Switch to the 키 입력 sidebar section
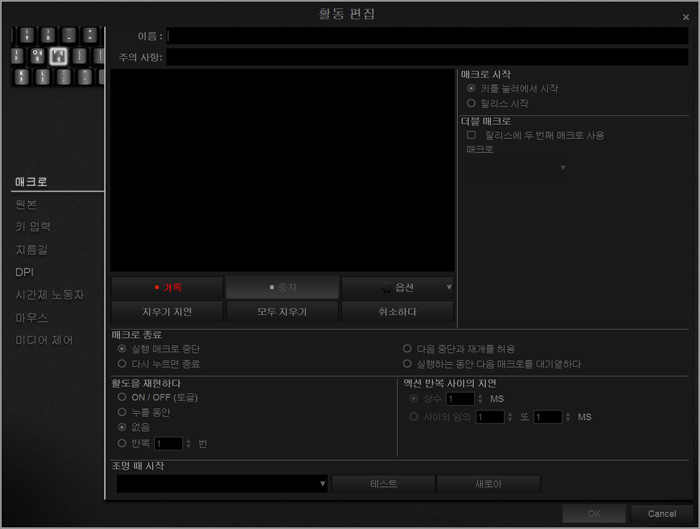 click(33, 227)
